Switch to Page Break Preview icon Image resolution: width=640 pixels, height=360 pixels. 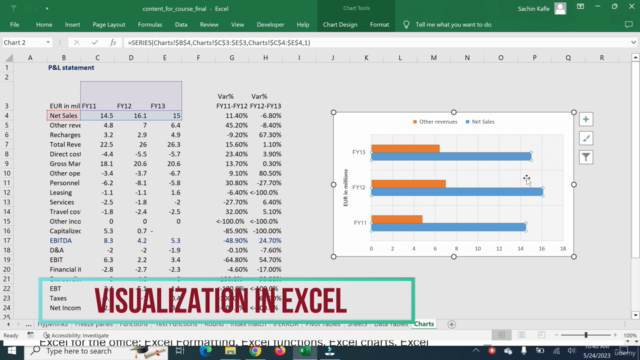click(x=541, y=335)
